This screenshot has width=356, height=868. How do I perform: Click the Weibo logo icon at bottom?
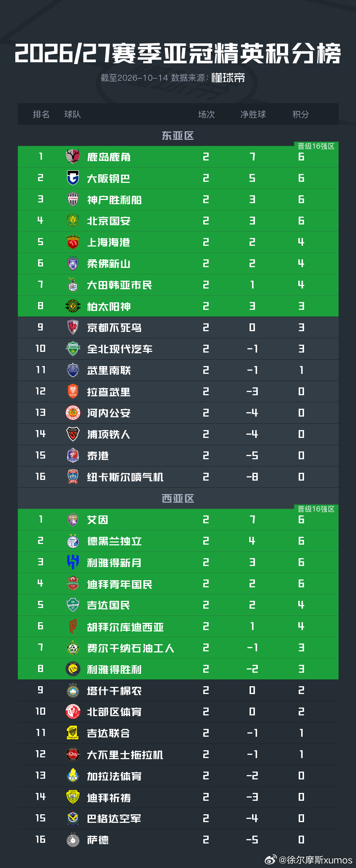click(271, 860)
